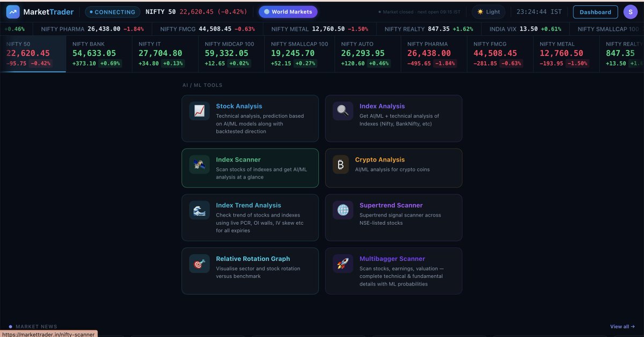Open the Index Analysis title link
Image resolution: width=644 pixels, height=337 pixels.
[x=382, y=106]
